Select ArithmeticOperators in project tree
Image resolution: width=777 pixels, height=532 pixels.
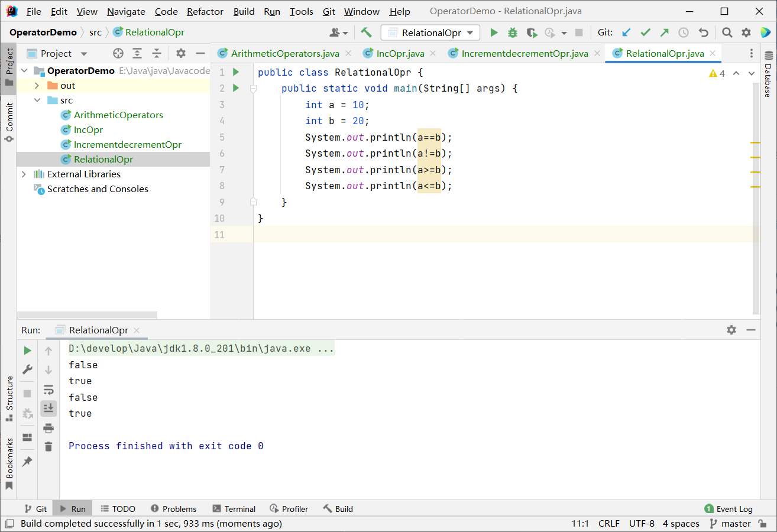(x=112, y=115)
